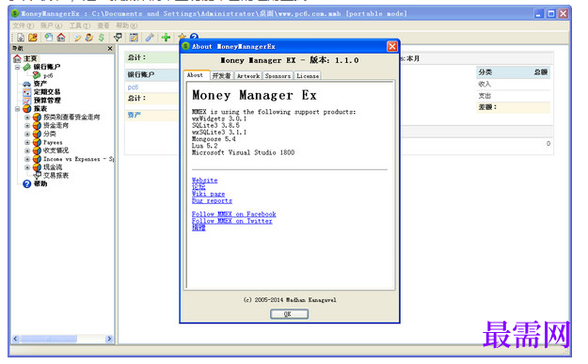This screenshot has height=364, width=588.
Task: Open Follow MMEX on Facebook link
Action: (x=234, y=214)
